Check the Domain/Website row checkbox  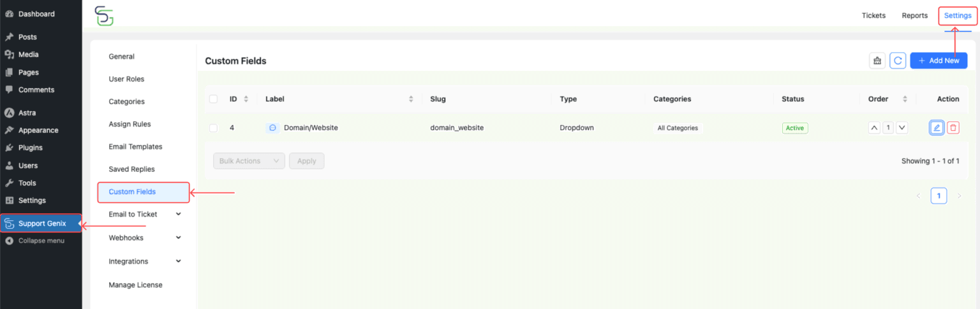tap(213, 128)
